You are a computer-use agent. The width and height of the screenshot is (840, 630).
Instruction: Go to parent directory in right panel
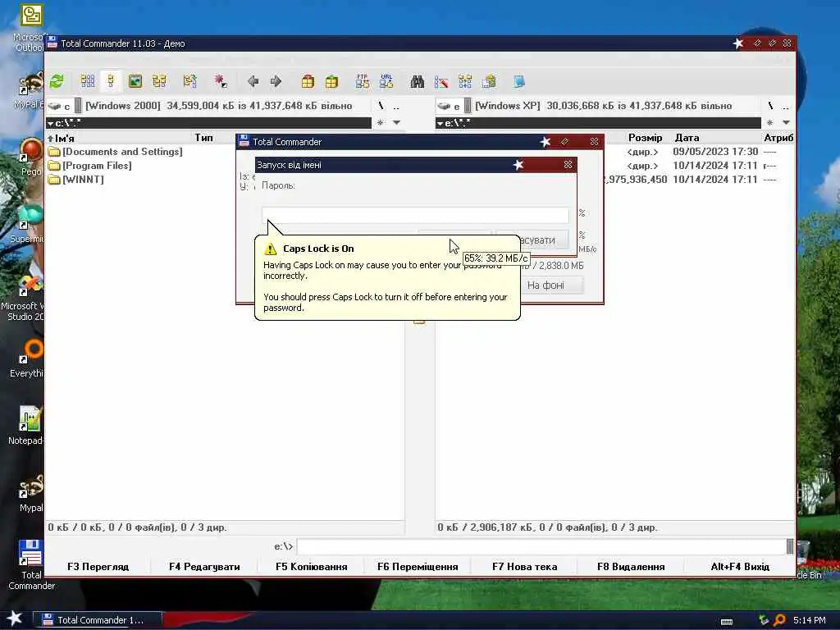786,106
